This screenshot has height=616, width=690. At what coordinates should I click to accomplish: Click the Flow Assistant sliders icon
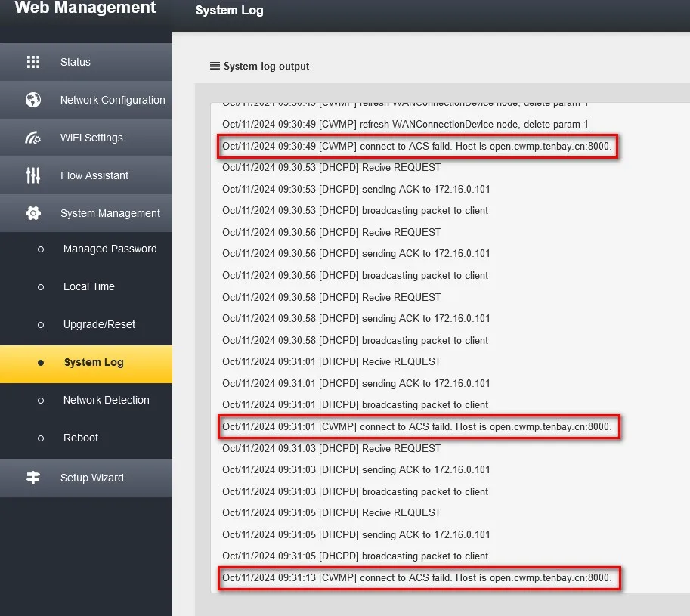pyautogui.click(x=33, y=175)
